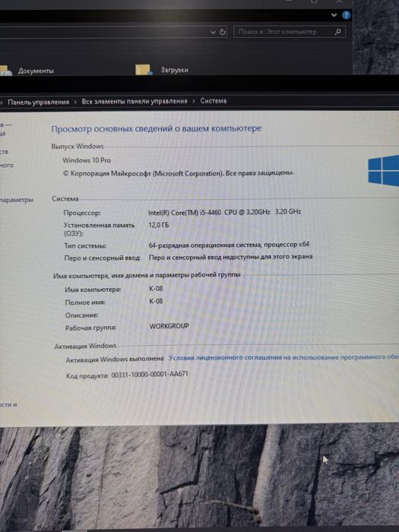Select heading Просмотр основных сведений о вашем компьютере
The height and width of the screenshot is (532, 399).
156,128
